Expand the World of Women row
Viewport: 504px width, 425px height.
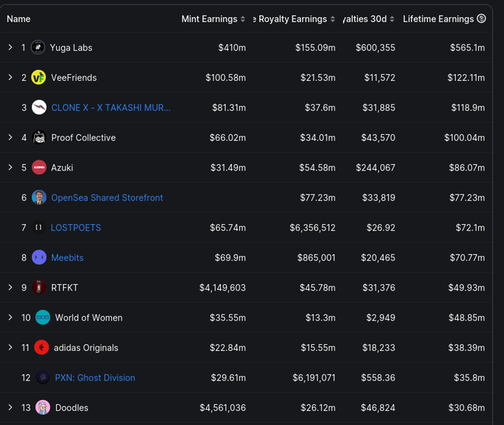pyautogui.click(x=10, y=317)
